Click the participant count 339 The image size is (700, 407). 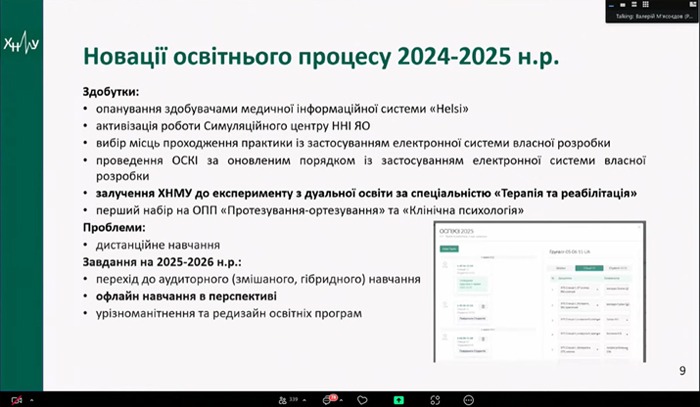click(x=293, y=399)
